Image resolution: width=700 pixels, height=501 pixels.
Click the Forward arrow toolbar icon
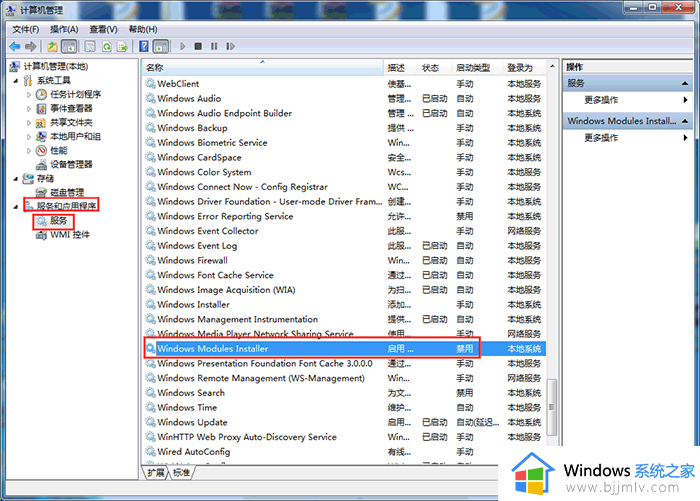coord(31,46)
